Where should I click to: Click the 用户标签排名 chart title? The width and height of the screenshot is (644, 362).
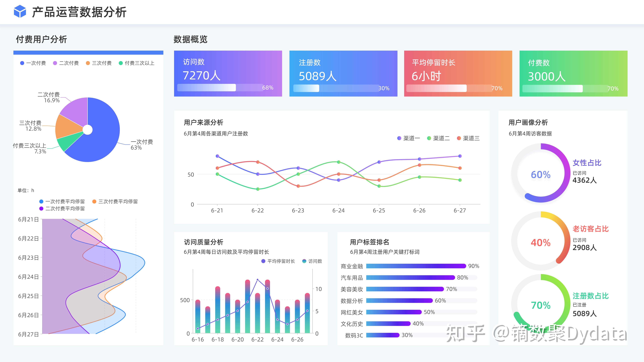coord(370,242)
